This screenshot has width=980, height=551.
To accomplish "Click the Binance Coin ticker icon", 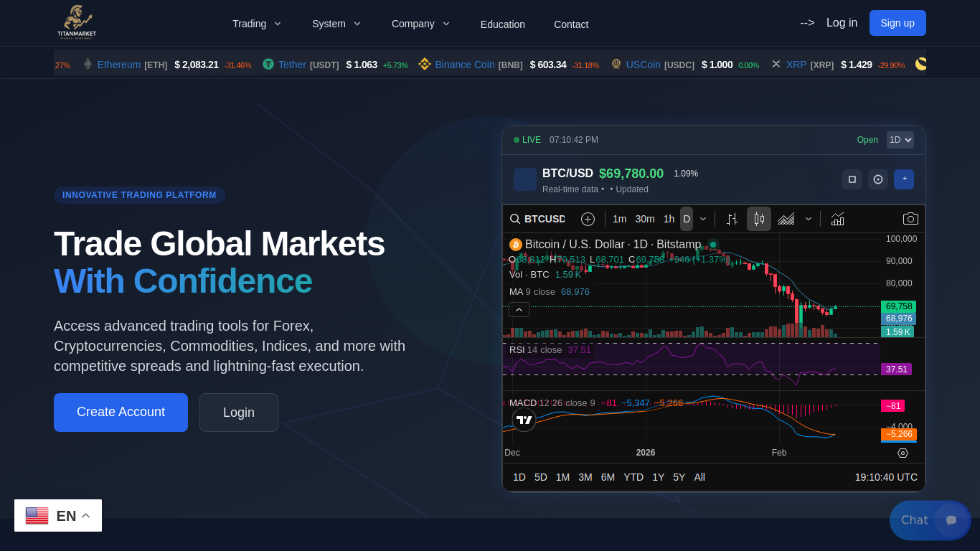I will [425, 64].
